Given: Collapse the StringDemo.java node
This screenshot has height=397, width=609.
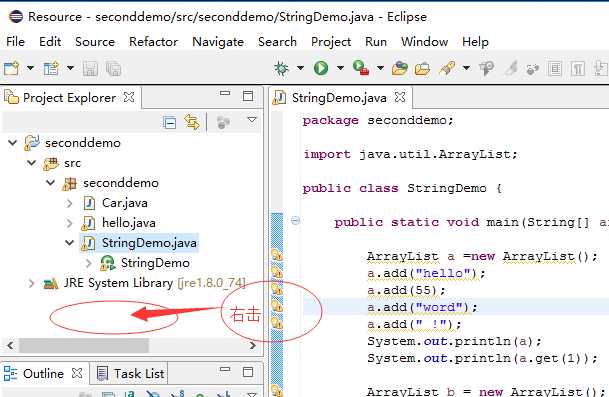Looking at the screenshot, I should [70, 243].
